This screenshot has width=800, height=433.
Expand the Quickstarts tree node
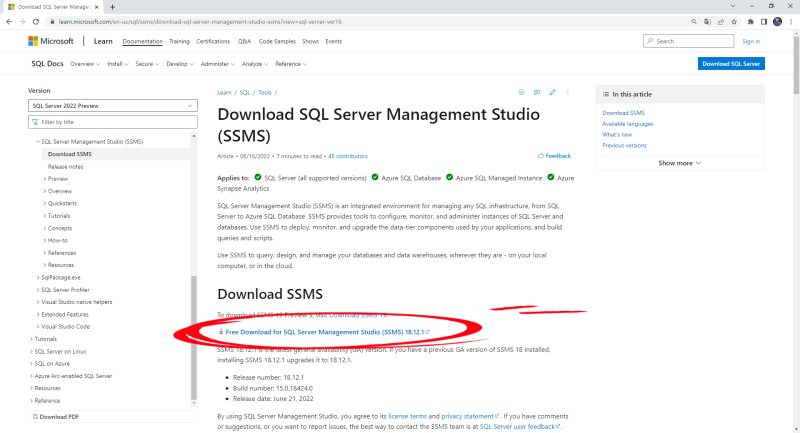tap(45, 203)
